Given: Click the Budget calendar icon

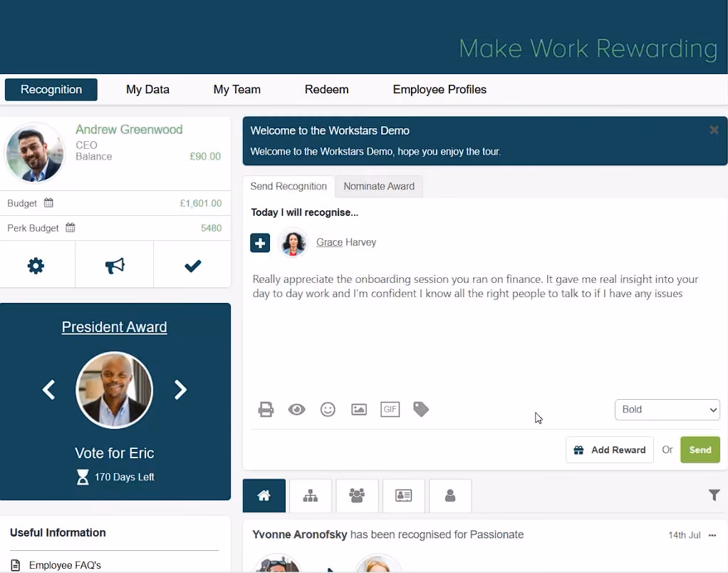Looking at the screenshot, I should coord(48,203).
